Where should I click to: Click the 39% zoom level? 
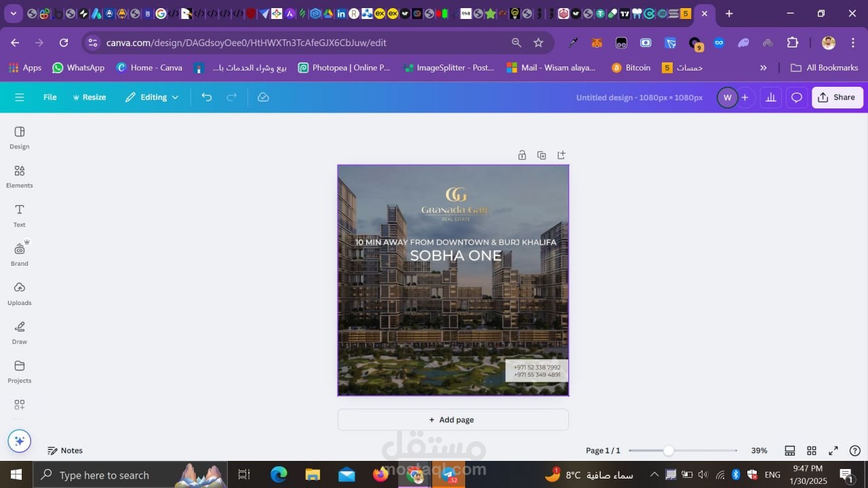point(759,451)
